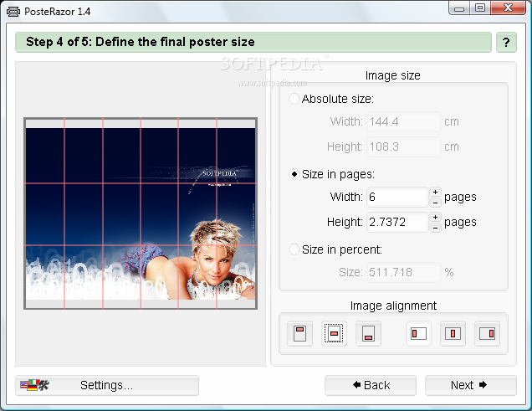Close the PosteRazor window
The height and width of the screenshot is (411, 532).
click(x=508, y=8)
